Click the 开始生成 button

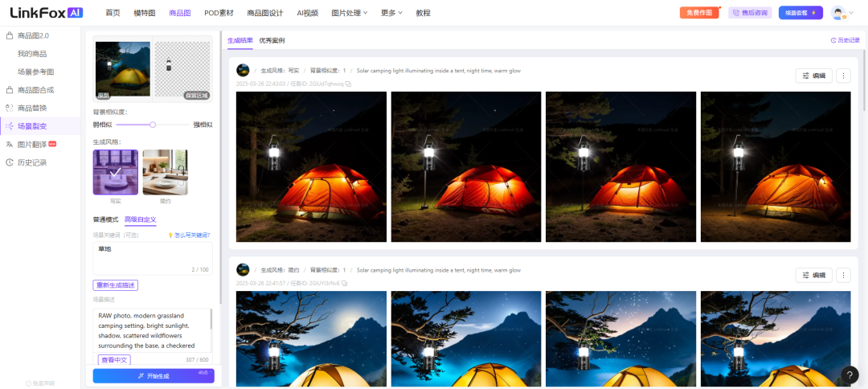pos(154,375)
